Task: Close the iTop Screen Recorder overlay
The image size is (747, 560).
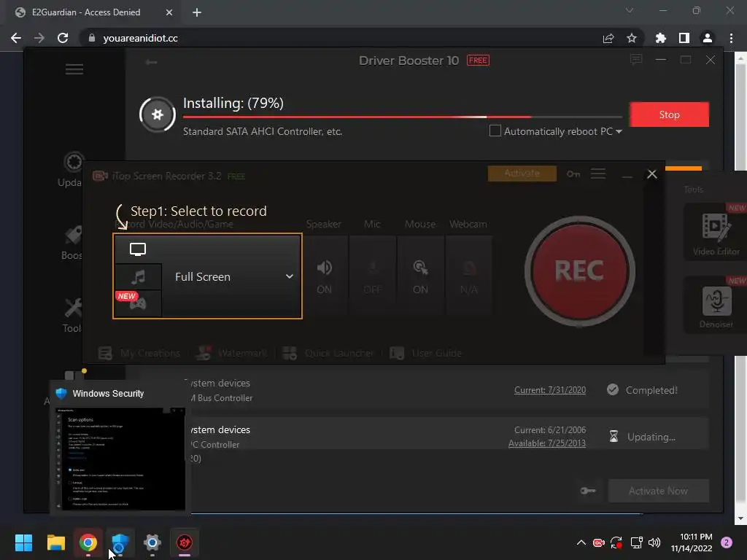Action: 652,174
